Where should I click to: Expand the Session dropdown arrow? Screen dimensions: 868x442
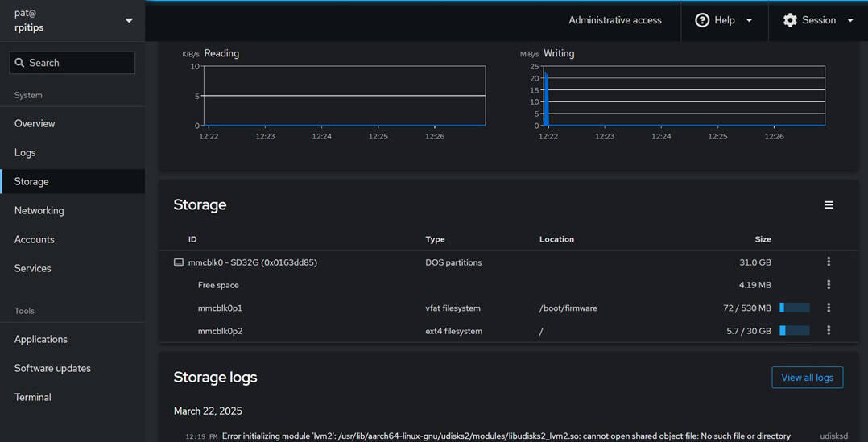850,20
